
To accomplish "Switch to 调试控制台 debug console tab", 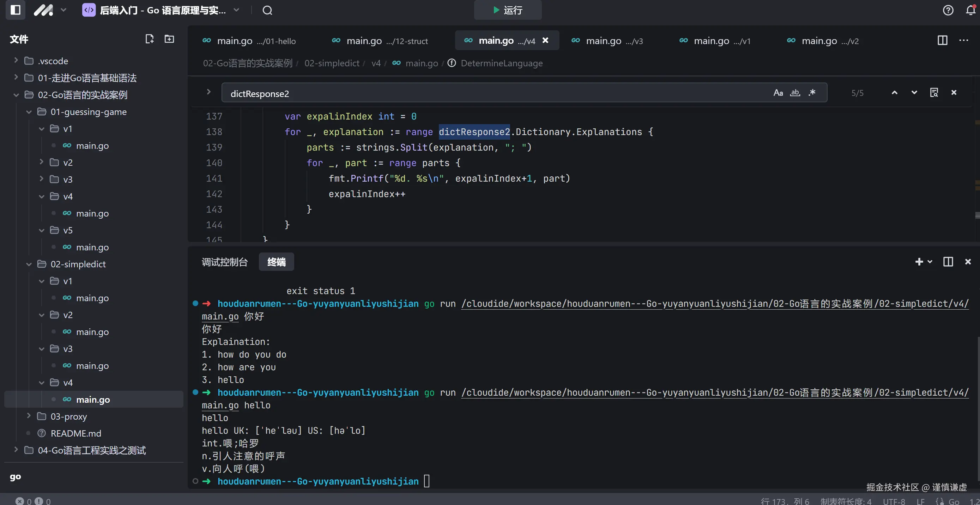I will [224, 262].
